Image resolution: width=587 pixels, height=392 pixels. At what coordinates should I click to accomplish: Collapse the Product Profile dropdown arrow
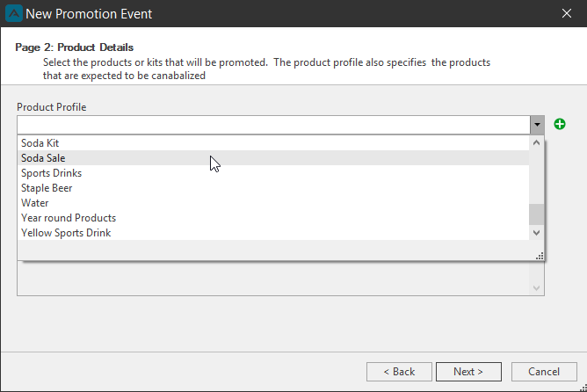click(537, 125)
